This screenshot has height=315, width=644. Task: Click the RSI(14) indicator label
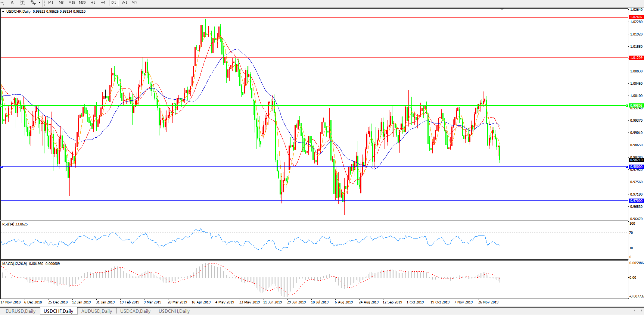pos(15,224)
